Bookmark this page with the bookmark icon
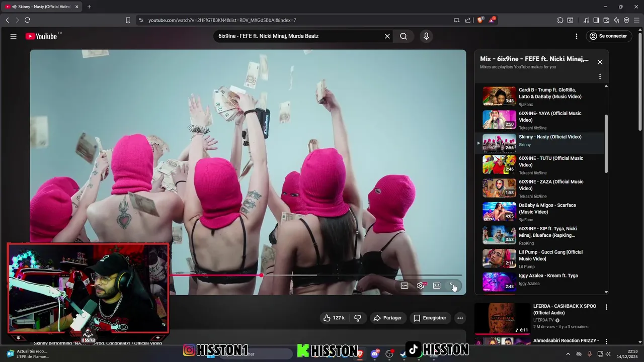 [128, 20]
